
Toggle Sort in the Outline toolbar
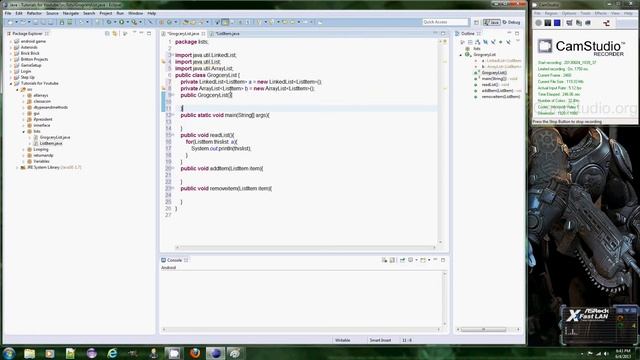tap(478, 42)
